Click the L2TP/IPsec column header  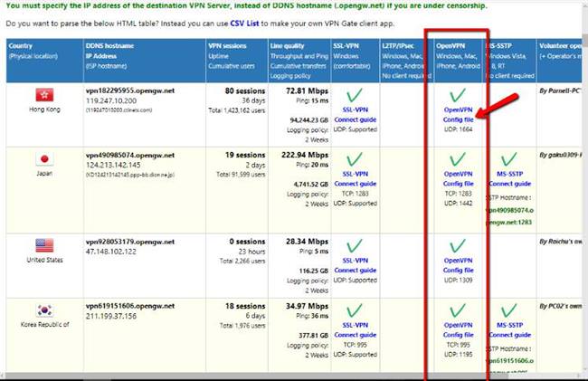(407, 61)
